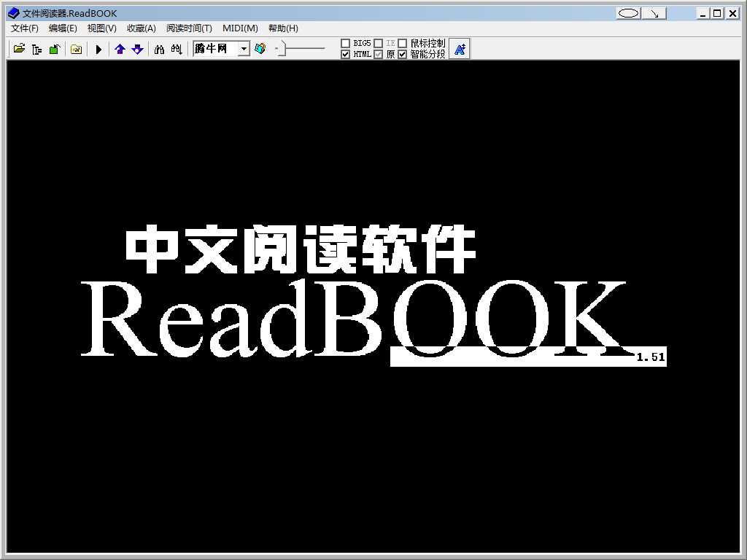Open search with the binoculars icon
747x560 pixels.
[159, 49]
